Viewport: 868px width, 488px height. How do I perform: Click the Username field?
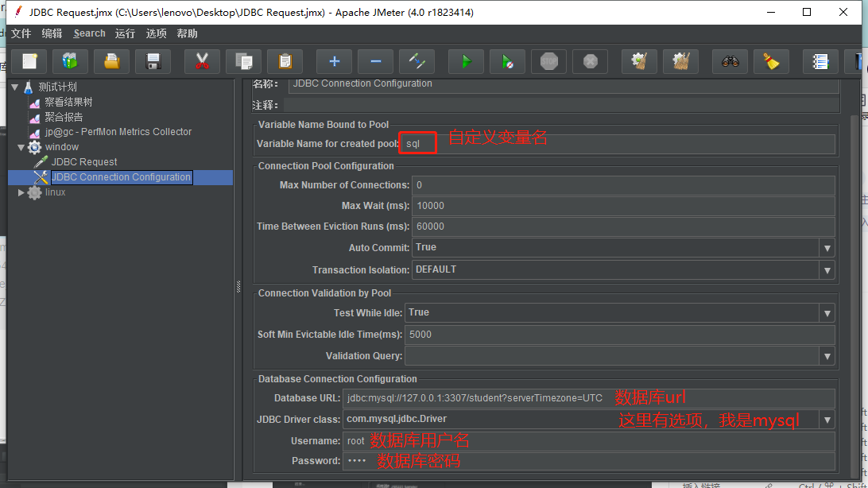pyautogui.click(x=588, y=441)
